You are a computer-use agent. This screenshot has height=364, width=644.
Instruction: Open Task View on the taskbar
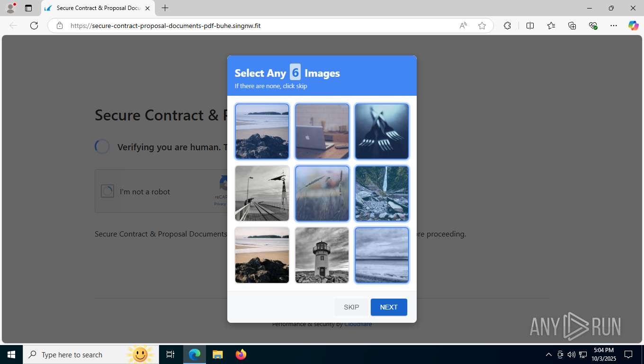(170, 355)
